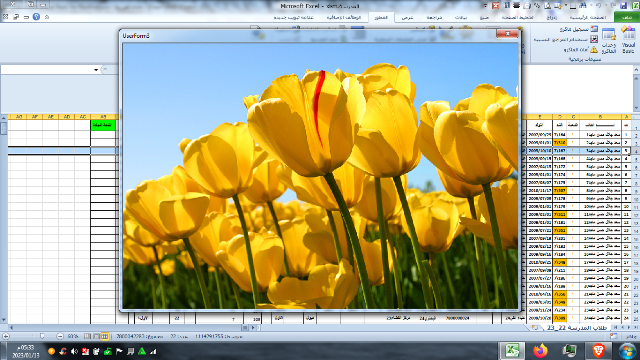This screenshot has height=360, width=640.
Task: Switch to the Data ribbon tab
Action: tap(461, 18)
